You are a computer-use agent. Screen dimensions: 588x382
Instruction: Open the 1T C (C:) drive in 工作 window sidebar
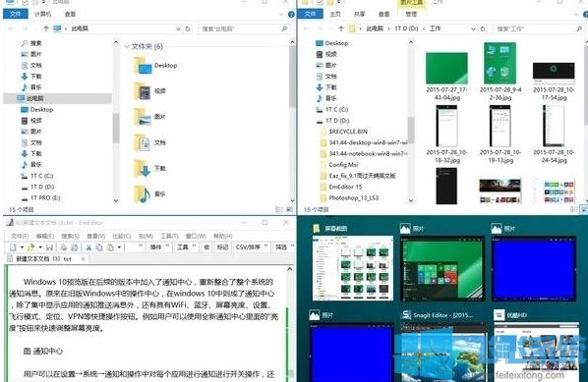[x=332, y=109]
